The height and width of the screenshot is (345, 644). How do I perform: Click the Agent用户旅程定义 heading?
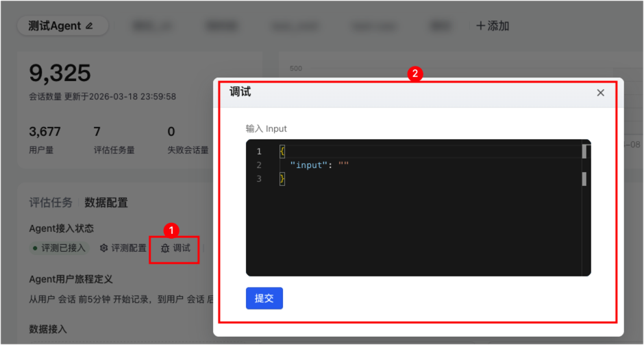click(71, 280)
